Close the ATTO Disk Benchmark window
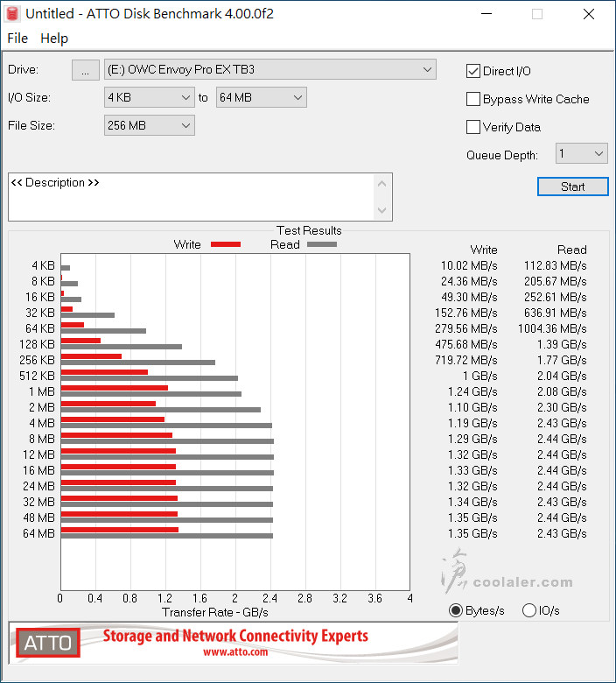Image resolution: width=616 pixels, height=683 pixels. pyautogui.click(x=589, y=14)
